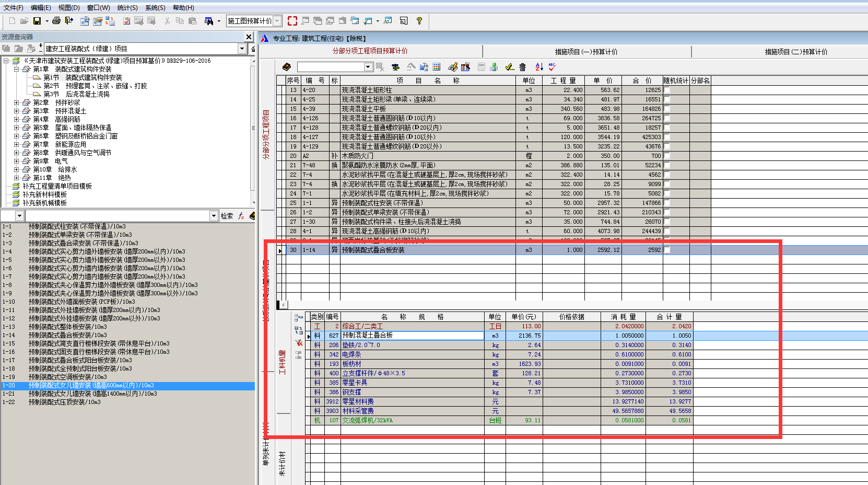The height and width of the screenshot is (485, 868).
Task: Toggle 随机统计 checkbox for row 25
Action: point(667,203)
